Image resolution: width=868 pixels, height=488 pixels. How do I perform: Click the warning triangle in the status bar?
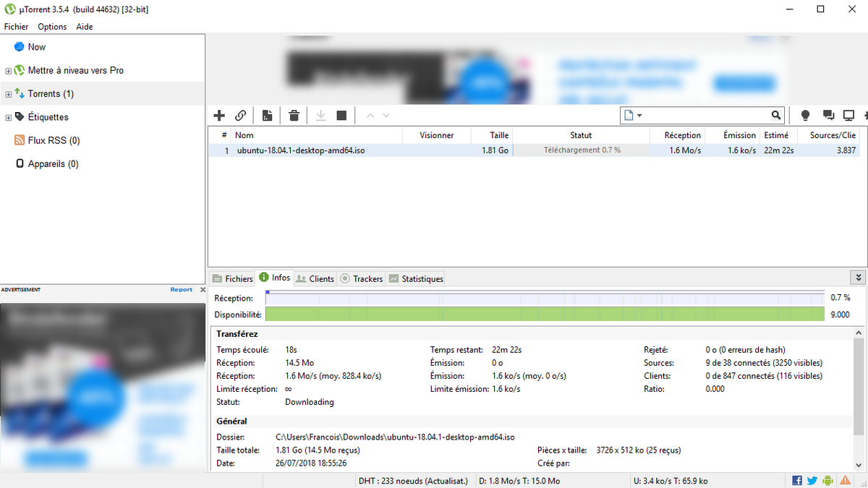tap(845, 480)
